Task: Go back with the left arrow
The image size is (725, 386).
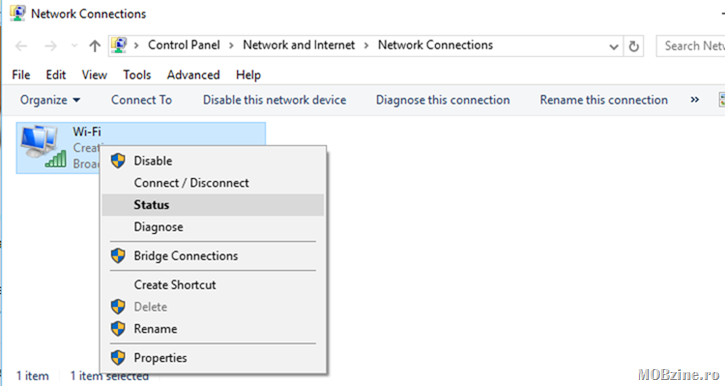Action: pos(21,46)
